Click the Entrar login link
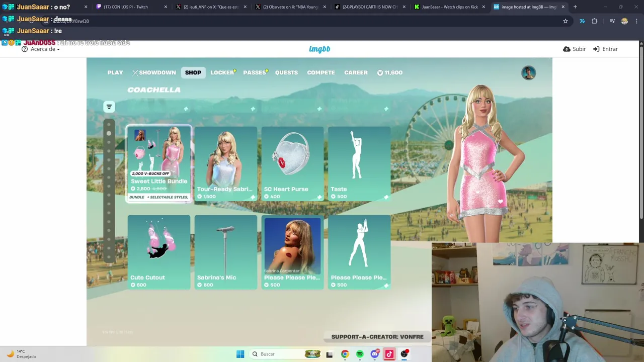Screen dimensions: 644x362 [605, 49]
